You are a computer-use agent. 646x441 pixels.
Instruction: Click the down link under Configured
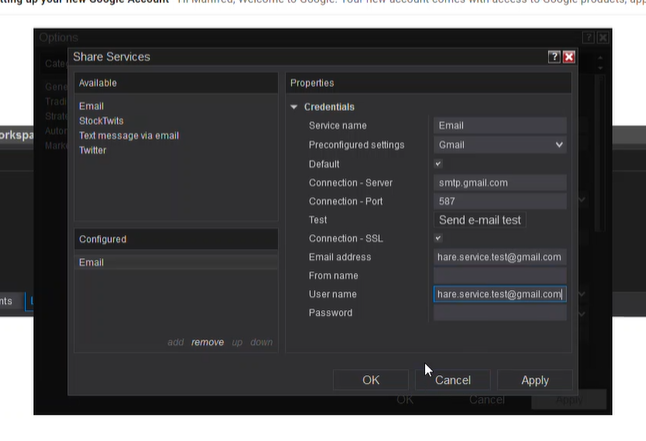262,342
